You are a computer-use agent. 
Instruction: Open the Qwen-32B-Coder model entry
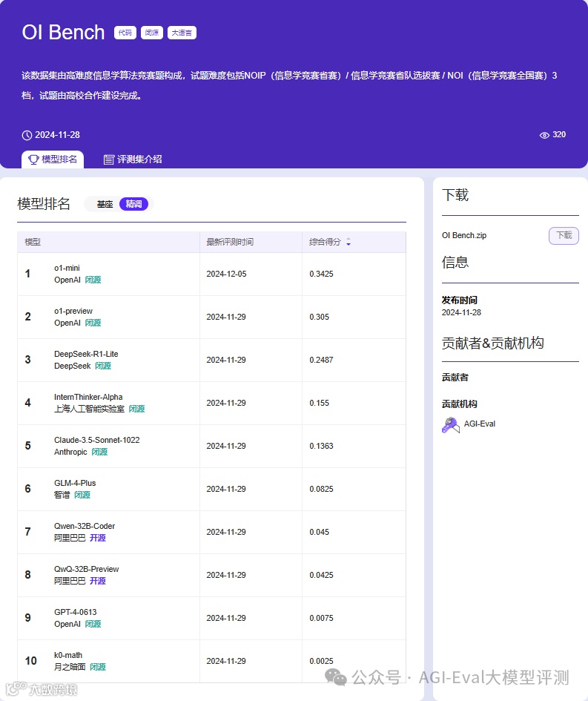click(85, 526)
